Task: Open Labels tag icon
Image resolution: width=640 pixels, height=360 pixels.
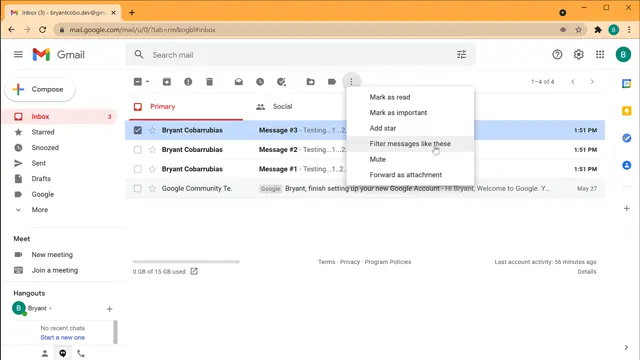Action: (x=332, y=82)
